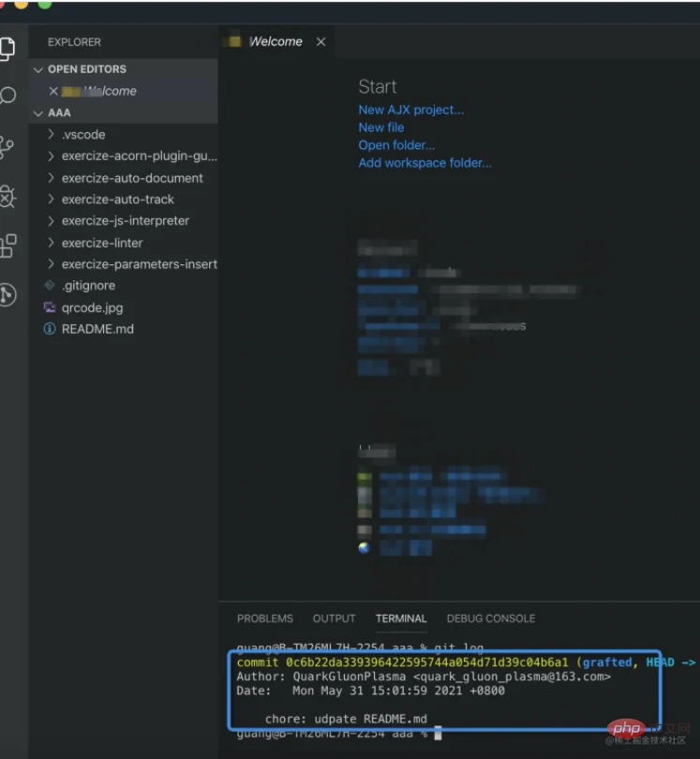Open the Source Control view icon
The width and height of the screenshot is (700, 759).
(7, 147)
